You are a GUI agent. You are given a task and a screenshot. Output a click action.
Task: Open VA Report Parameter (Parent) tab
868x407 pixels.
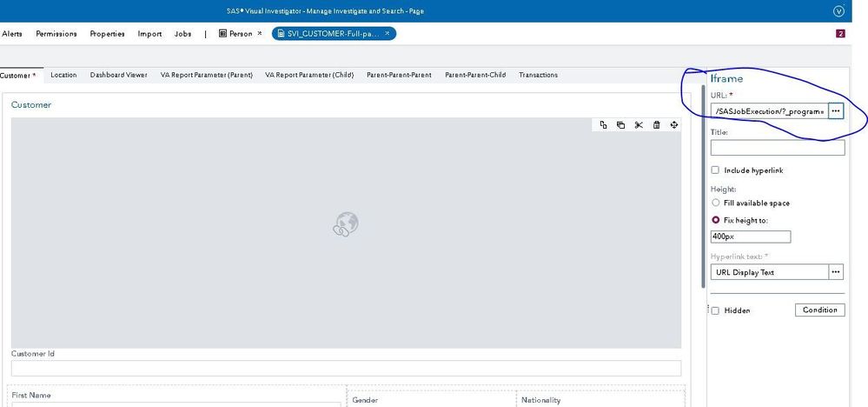pos(207,75)
